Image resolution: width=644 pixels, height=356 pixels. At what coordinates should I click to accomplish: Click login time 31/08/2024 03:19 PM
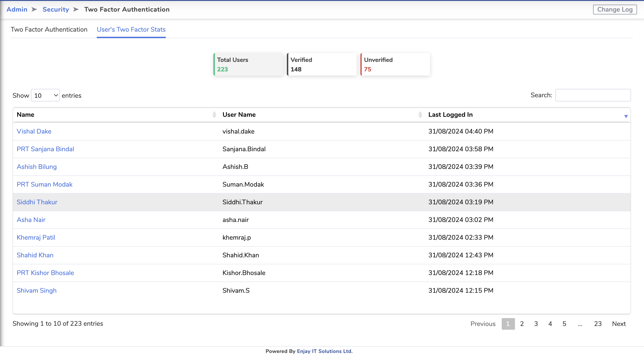[461, 202]
